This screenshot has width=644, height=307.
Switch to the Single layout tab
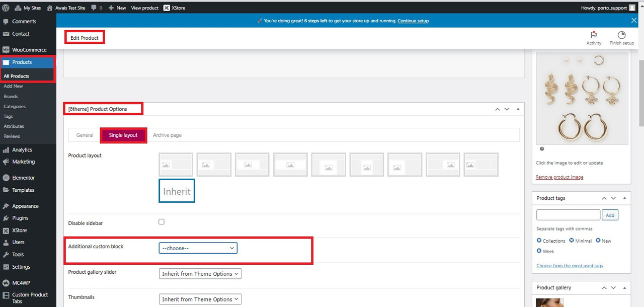(x=123, y=135)
